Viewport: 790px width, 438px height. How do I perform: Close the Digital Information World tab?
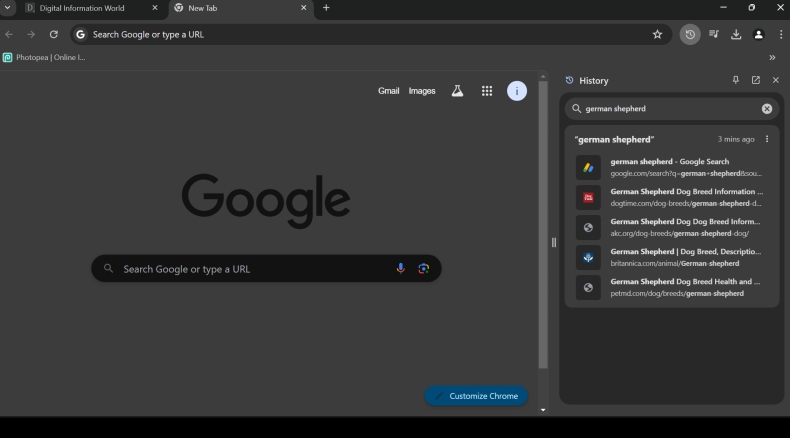(x=155, y=8)
